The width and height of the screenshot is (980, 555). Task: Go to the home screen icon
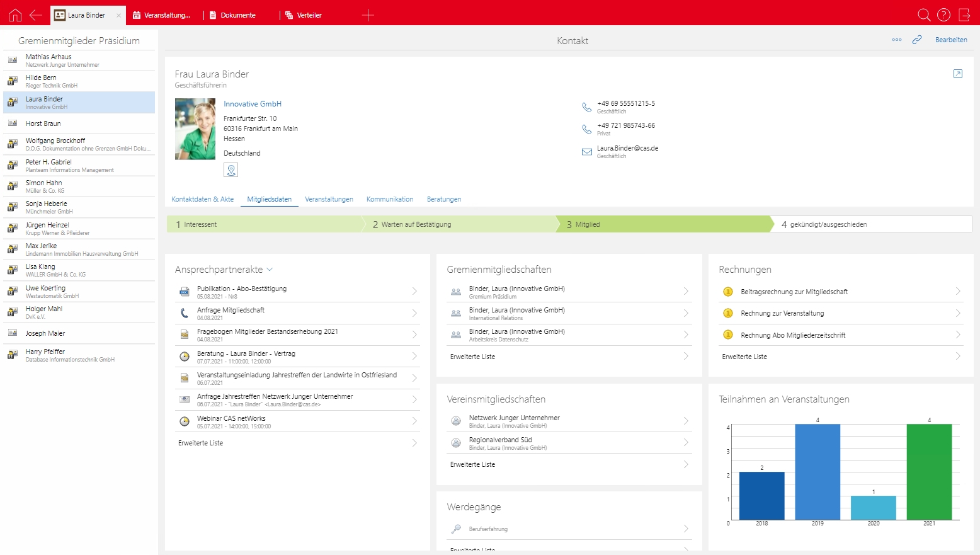[15, 15]
